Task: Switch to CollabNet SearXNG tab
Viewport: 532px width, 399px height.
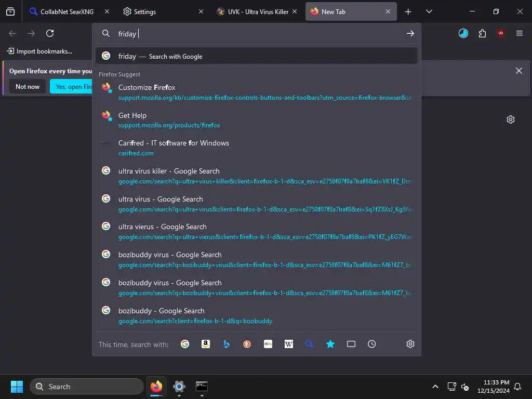Action: coord(68,11)
